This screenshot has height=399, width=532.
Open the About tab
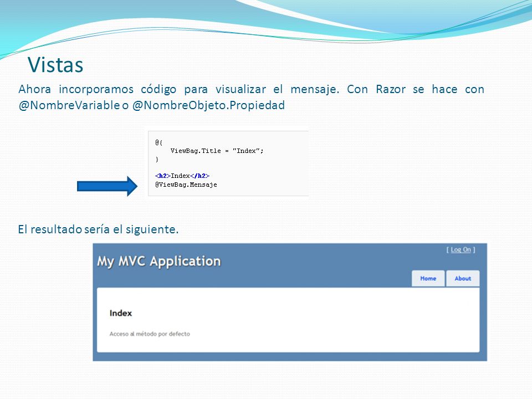click(x=463, y=279)
